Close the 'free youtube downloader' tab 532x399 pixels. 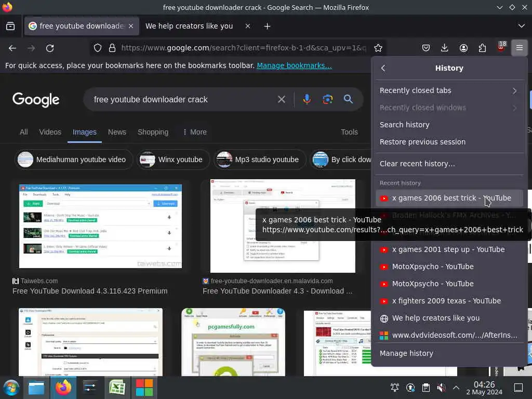131,26
